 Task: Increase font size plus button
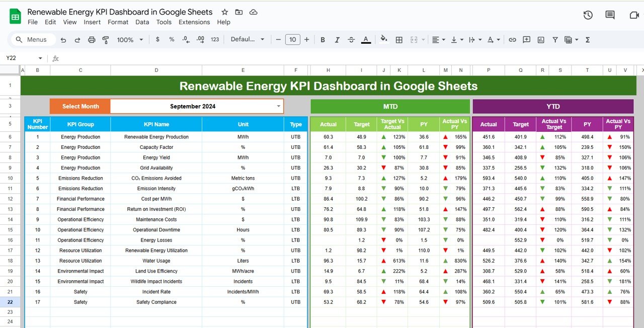306,40
